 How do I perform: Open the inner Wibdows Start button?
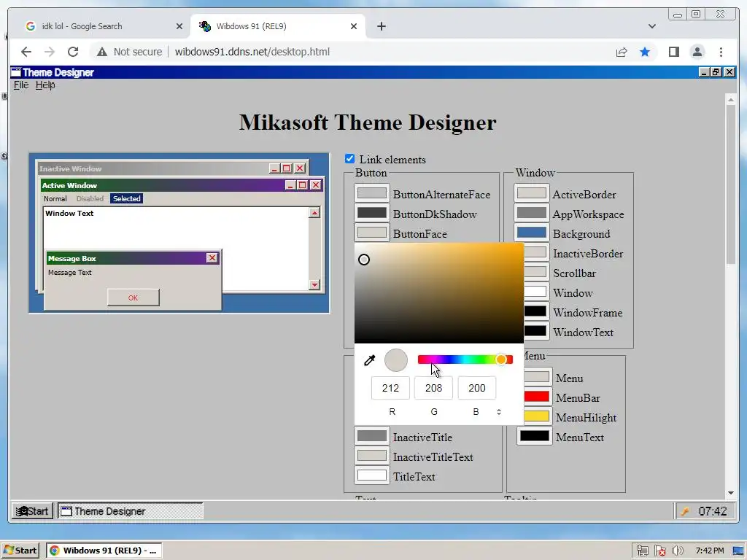point(32,511)
